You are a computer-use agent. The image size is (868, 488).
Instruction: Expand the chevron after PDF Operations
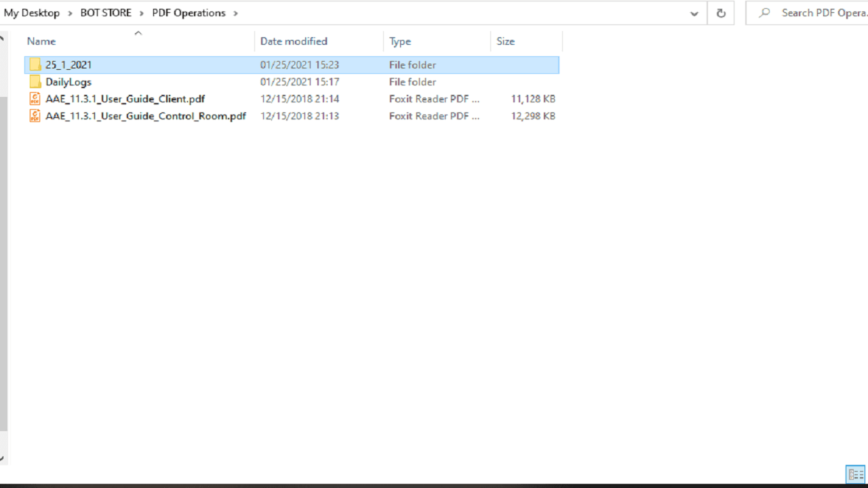tap(235, 13)
